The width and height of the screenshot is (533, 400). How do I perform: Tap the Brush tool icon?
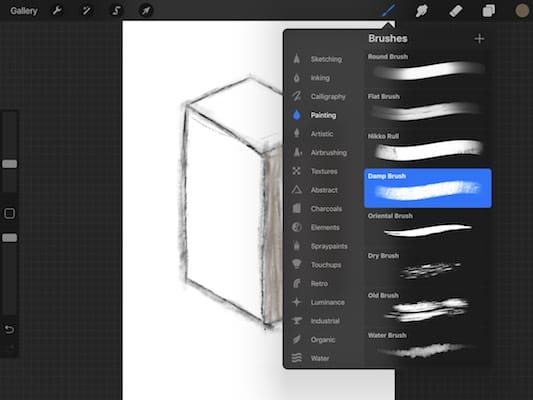[389, 11]
